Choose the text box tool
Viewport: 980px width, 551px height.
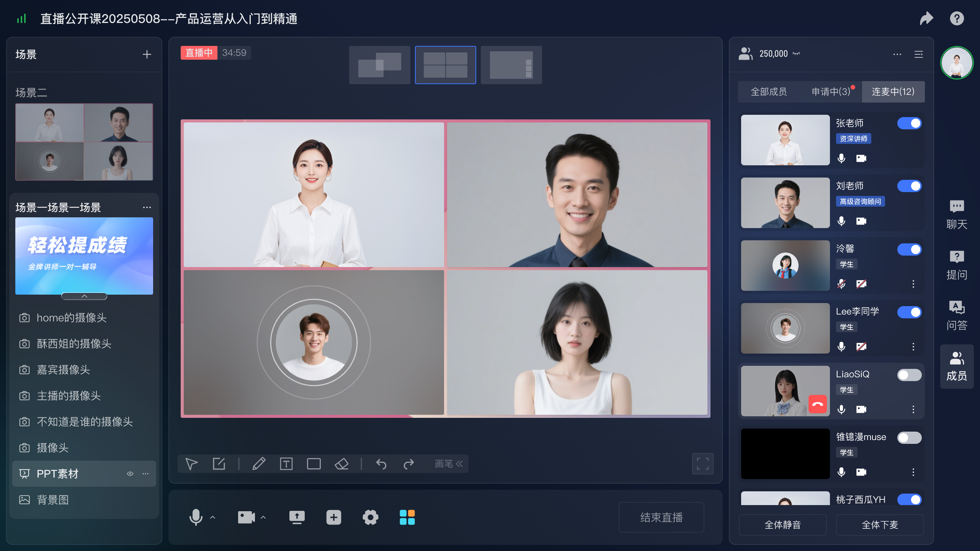point(286,464)
